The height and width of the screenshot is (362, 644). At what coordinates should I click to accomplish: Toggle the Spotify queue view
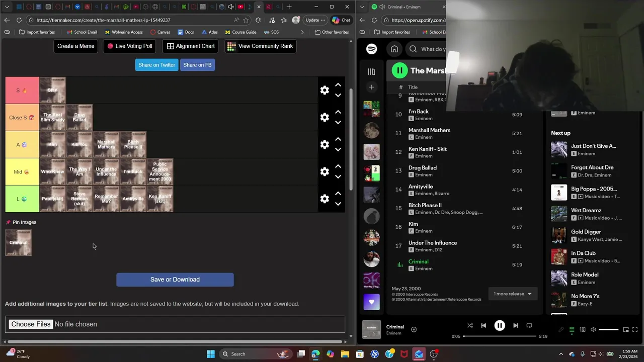[572, 330]
